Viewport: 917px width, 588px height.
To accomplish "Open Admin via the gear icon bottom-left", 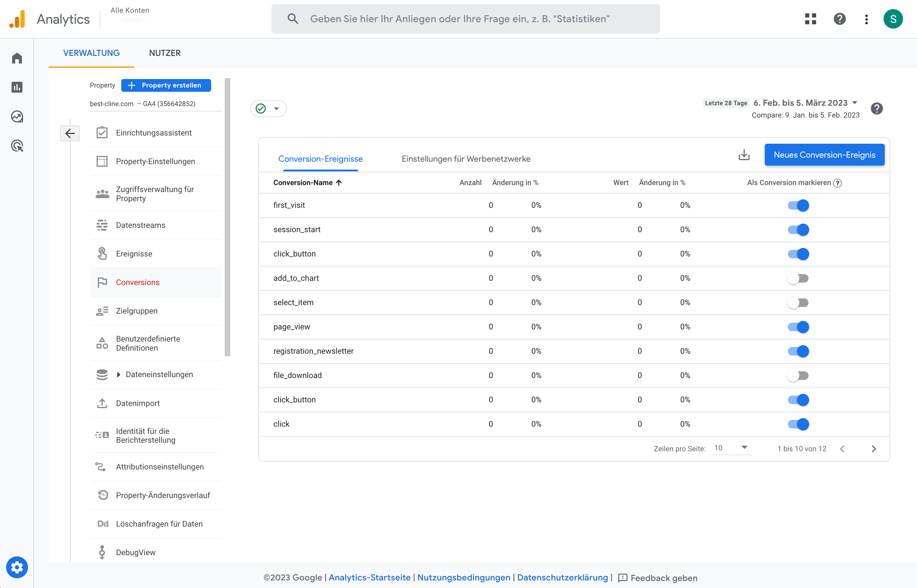I will 17,567.
